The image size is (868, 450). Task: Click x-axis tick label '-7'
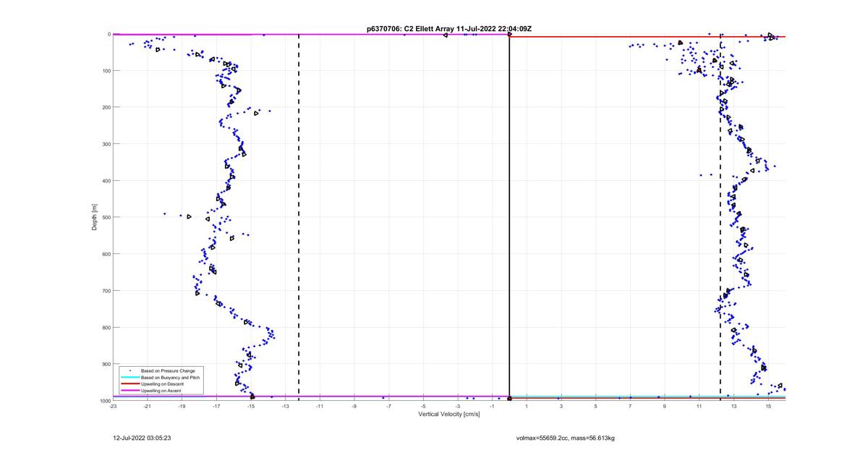click(x=388, y=407)
